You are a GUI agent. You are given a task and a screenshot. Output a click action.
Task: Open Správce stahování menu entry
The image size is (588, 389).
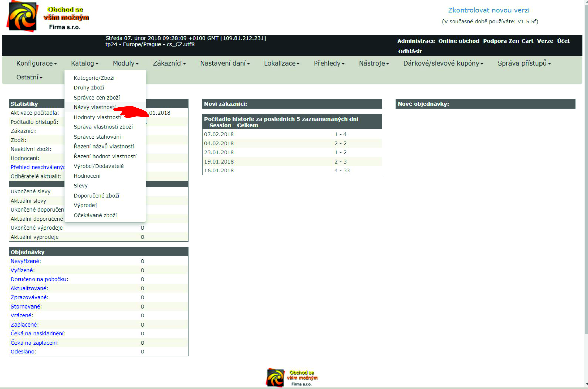pyautogui.click(x=97, y=137)
